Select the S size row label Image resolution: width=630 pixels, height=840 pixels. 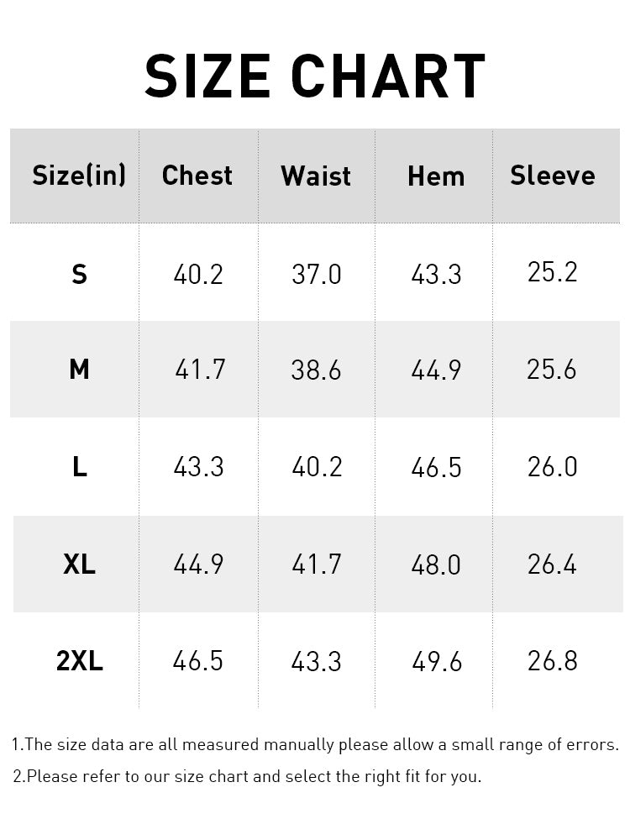pos(79,274)
